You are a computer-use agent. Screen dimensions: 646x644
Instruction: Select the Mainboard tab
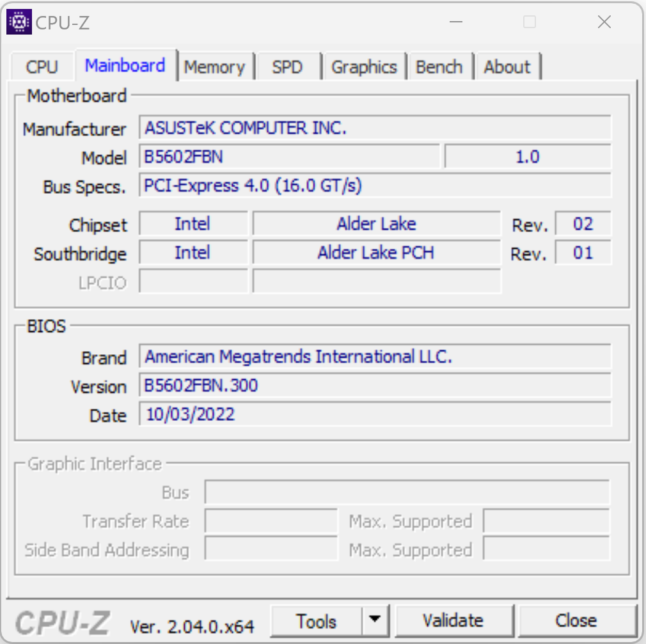click(x=125, y=65)
